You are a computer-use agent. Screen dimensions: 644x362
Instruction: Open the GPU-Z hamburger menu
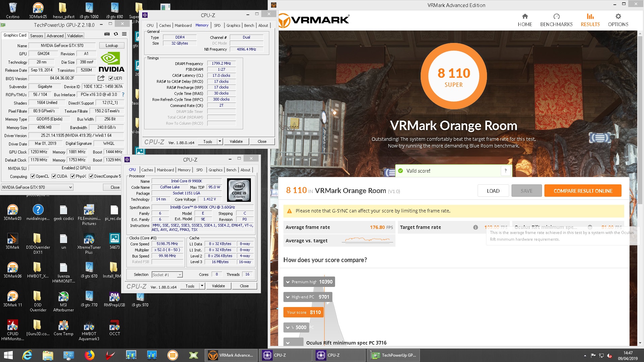[124, 34]
